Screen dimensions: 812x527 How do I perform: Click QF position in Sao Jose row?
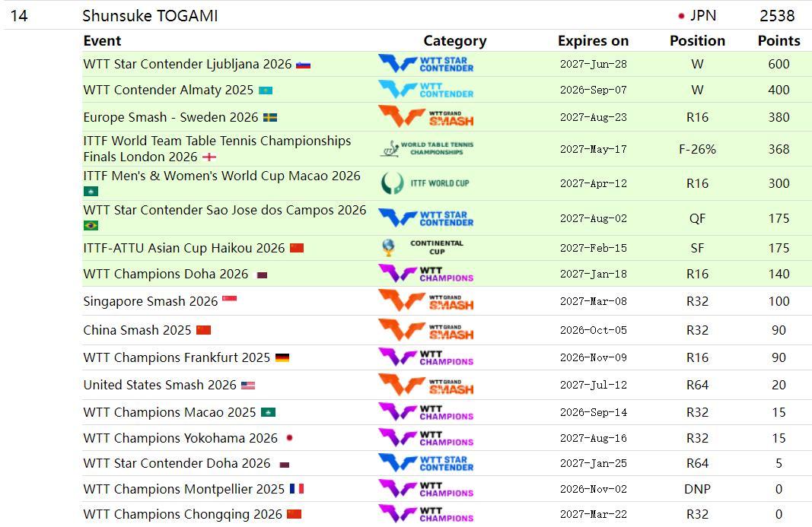697,218
